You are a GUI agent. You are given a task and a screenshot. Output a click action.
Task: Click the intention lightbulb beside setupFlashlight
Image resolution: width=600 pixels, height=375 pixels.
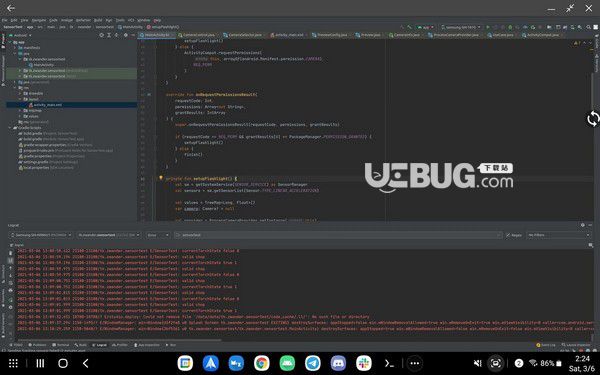(x=161, y=178)
